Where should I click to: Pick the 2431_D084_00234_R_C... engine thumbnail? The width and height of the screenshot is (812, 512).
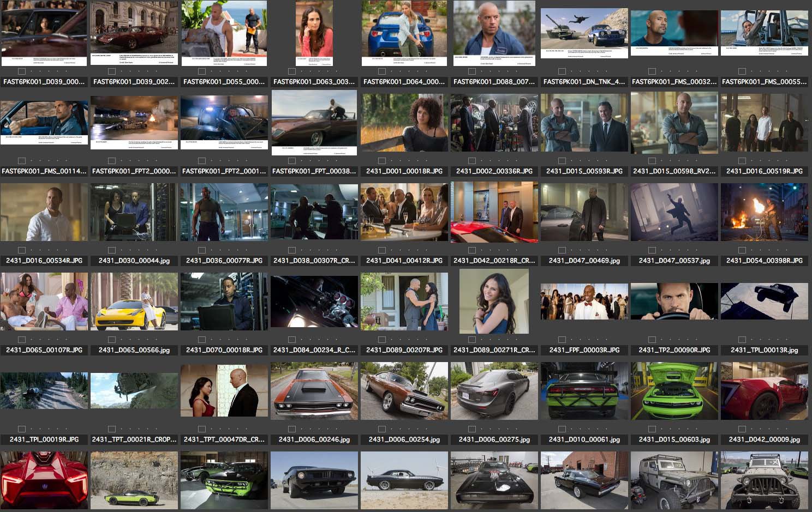click(314, 302)
